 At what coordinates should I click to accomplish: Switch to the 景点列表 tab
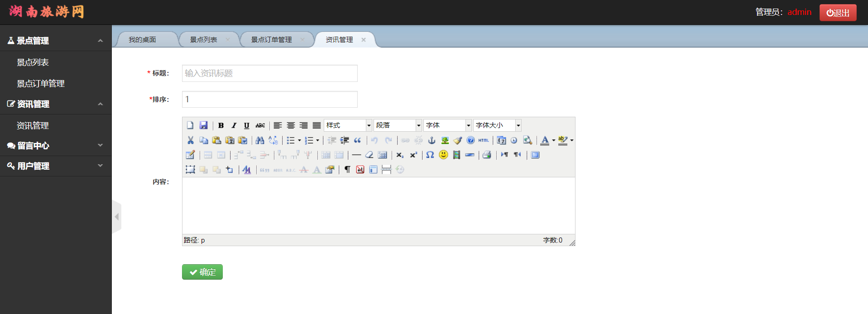(x=204, y=40)
